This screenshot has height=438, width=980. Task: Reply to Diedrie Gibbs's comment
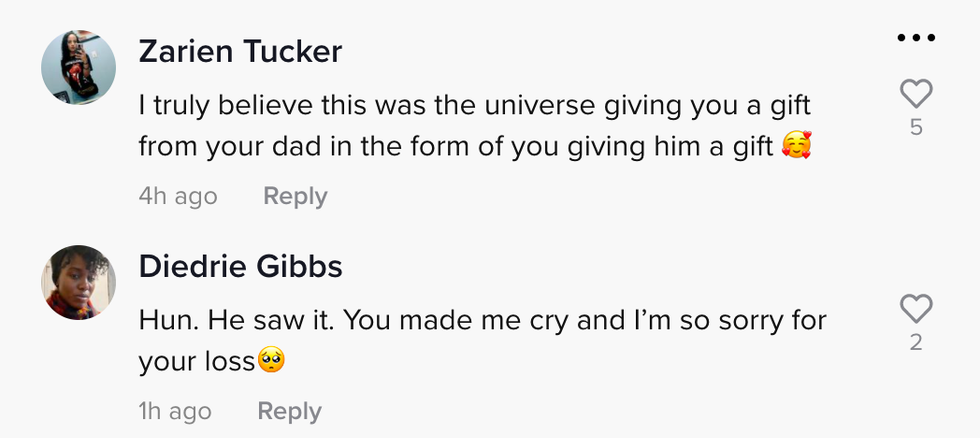289,411
